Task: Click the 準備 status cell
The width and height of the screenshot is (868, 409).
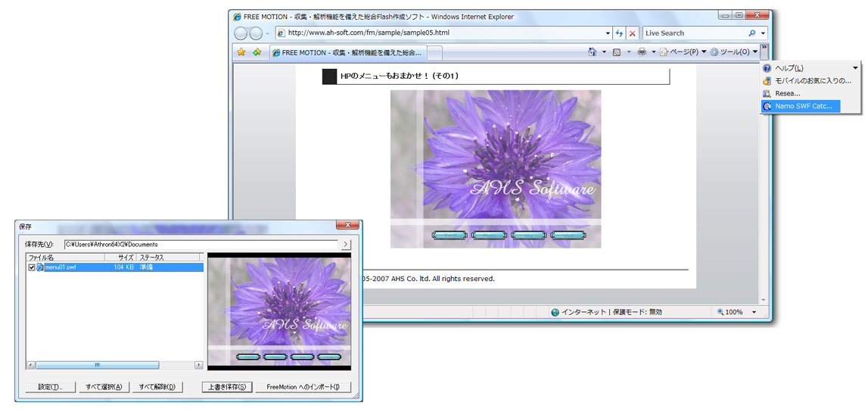Action: pyautogui.click(x=146, y=267)
